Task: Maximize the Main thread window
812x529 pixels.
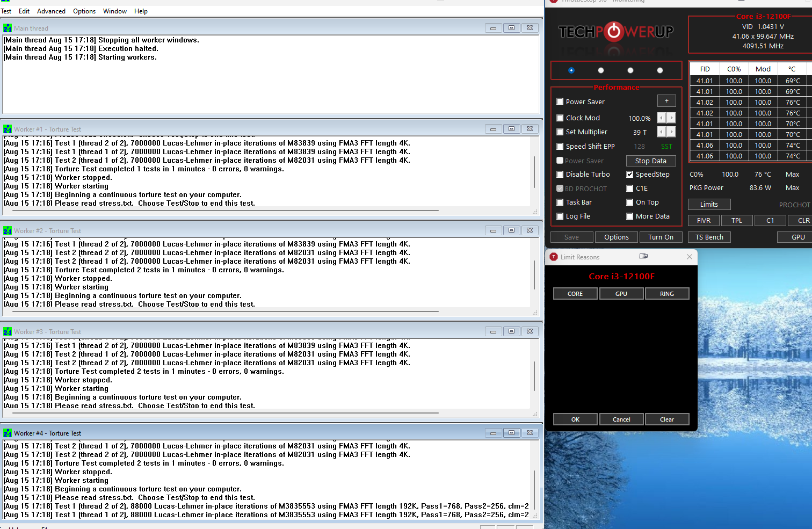Action: pyautogui.click(x=511, y=28)
